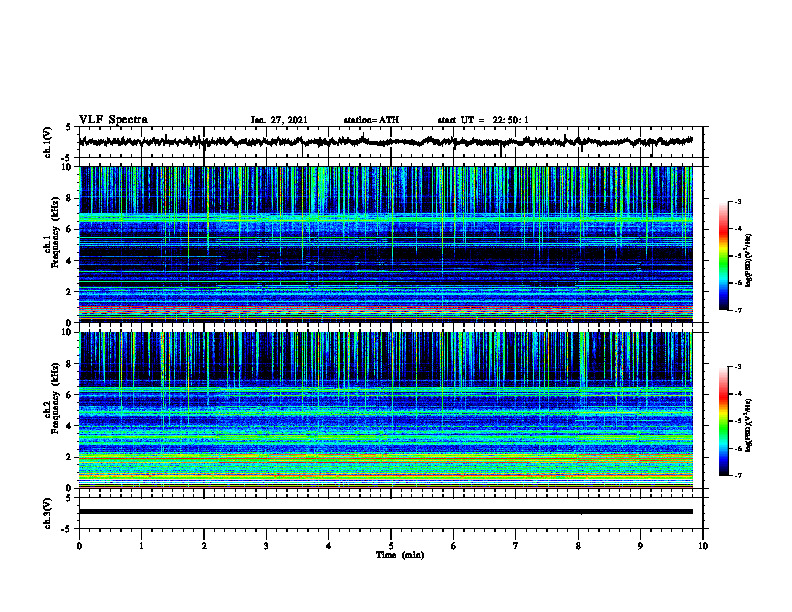Click the ch.1(V) waveform axis label
Screen dimensions: 792x612
47,142
